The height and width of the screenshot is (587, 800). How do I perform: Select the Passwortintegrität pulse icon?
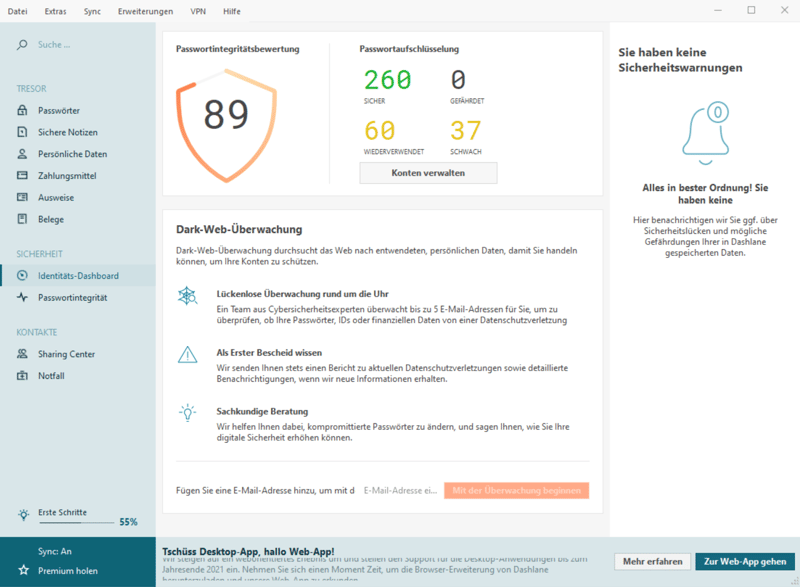coord(22,298)
